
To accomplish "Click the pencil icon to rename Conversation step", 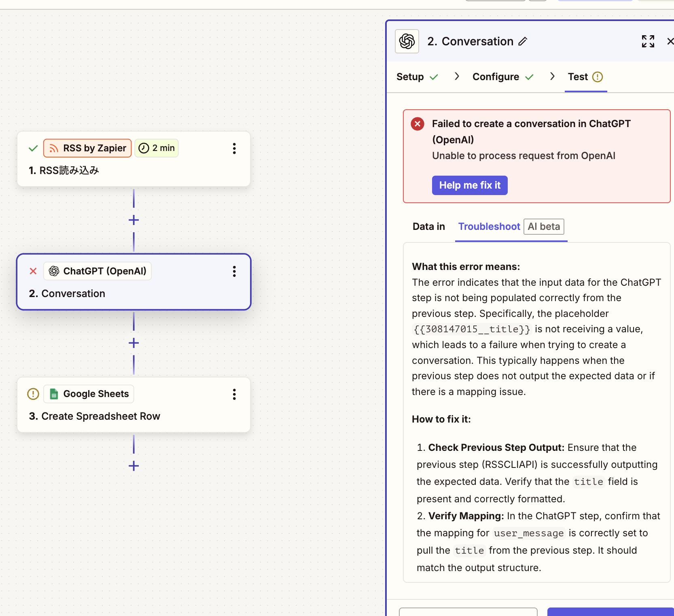I will pyautogui.click(x=523, y=41).
